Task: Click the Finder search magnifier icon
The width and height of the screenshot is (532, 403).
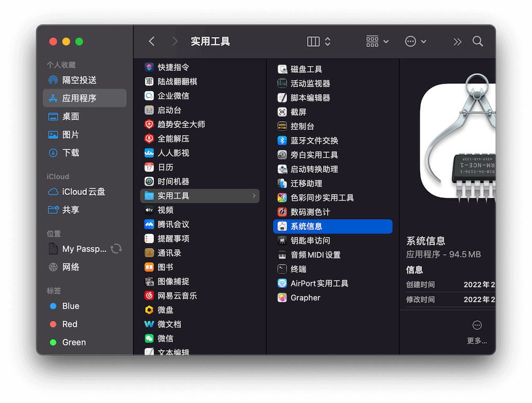Action: 477,42
